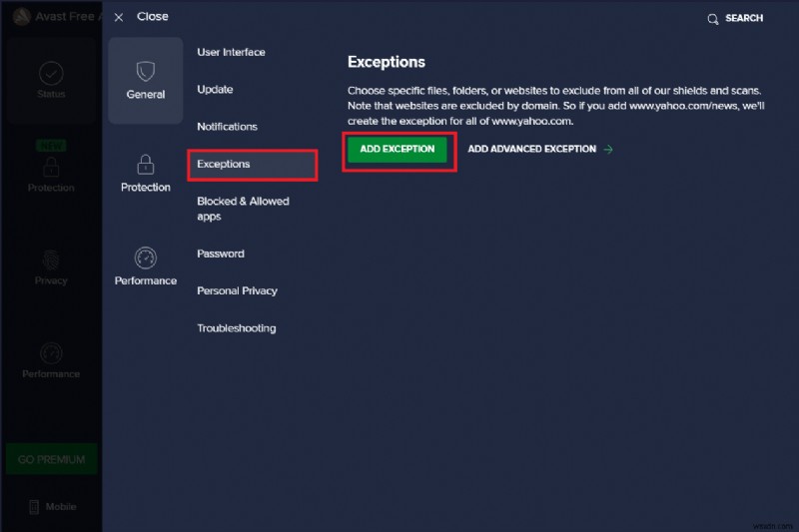Open the Password settings

221,254
